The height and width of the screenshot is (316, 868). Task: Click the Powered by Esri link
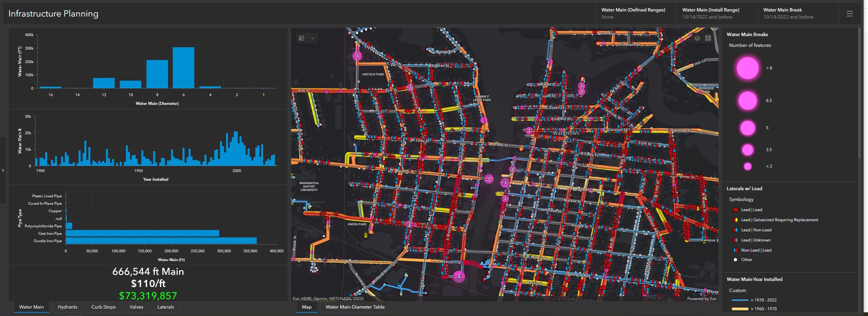point(702,299)
